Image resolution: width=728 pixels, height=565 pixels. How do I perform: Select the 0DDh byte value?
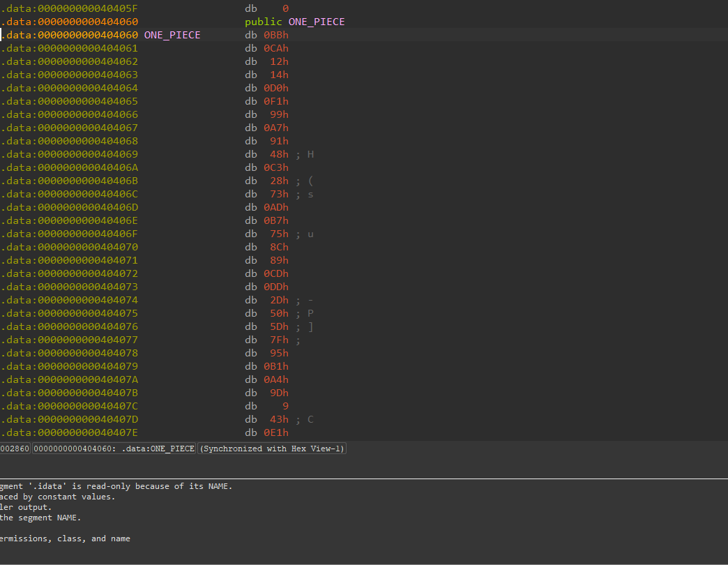[275, 287]
